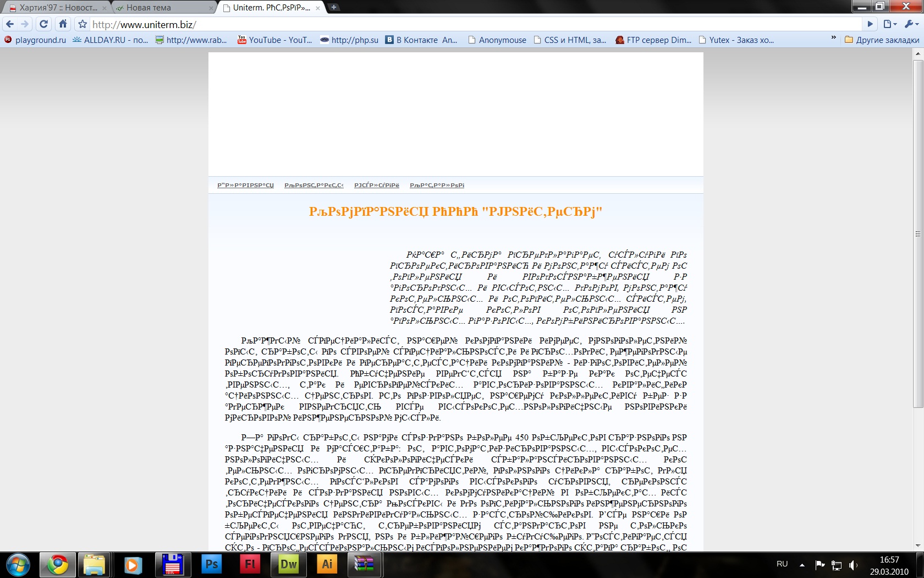Open the playground.ru bookmark
This screenshot has width=924, height=578.
pyautogui.click(x=35, y=40)
